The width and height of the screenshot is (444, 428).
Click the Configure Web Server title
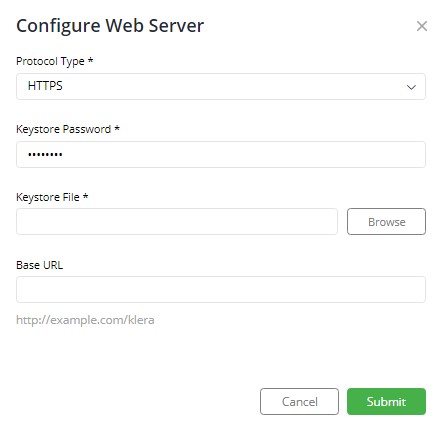110,26
